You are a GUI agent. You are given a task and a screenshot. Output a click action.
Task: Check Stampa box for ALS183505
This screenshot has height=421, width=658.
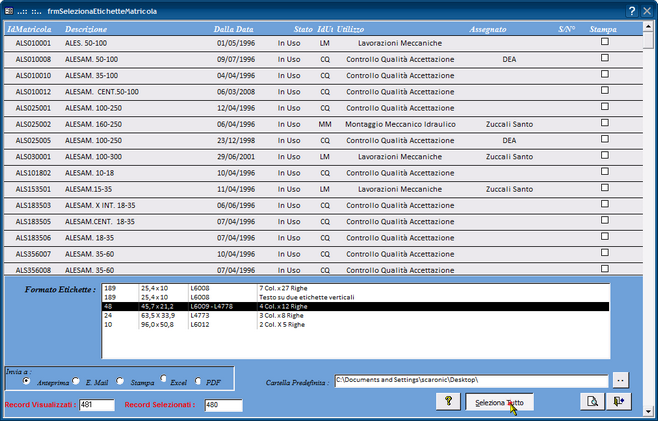click(605, 220)
